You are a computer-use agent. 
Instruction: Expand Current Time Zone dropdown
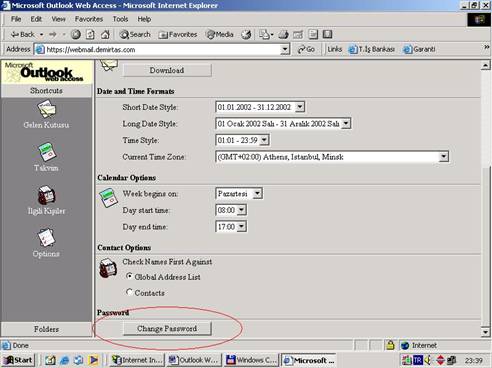pos(444,157)
